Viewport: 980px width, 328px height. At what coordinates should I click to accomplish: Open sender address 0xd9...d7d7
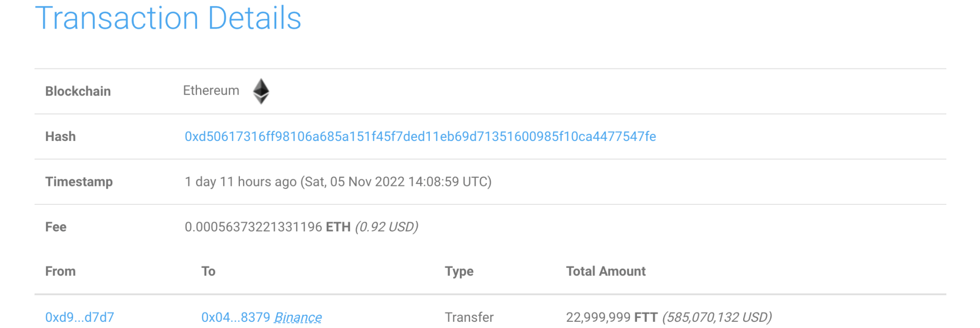[x=80, y=317]
